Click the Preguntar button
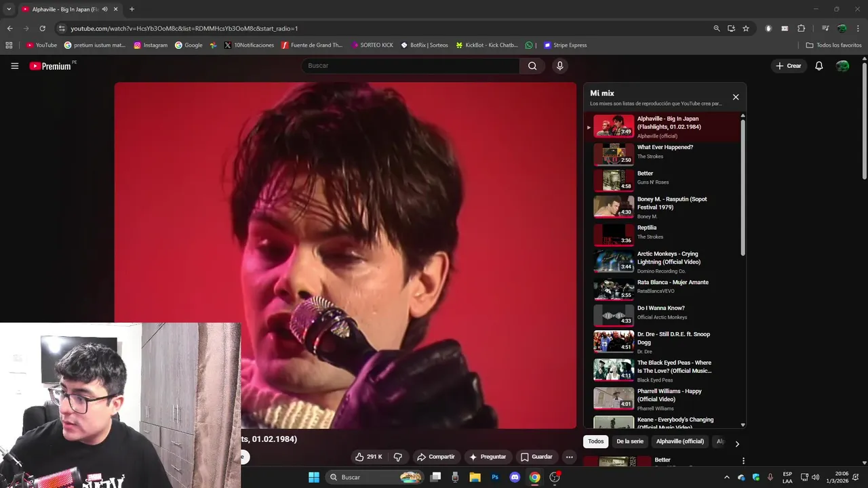Viewport: 868px width, 488px height. (x=488, y=457)
